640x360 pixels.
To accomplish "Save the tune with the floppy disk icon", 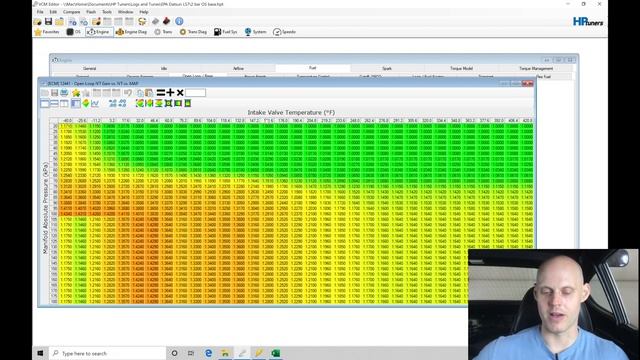I will (x=49, y=21).
